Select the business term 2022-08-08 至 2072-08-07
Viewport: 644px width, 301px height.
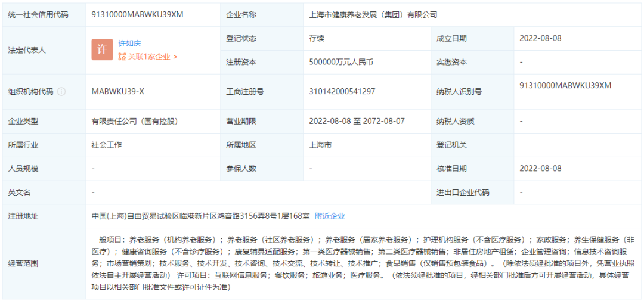tap(357, 121)
